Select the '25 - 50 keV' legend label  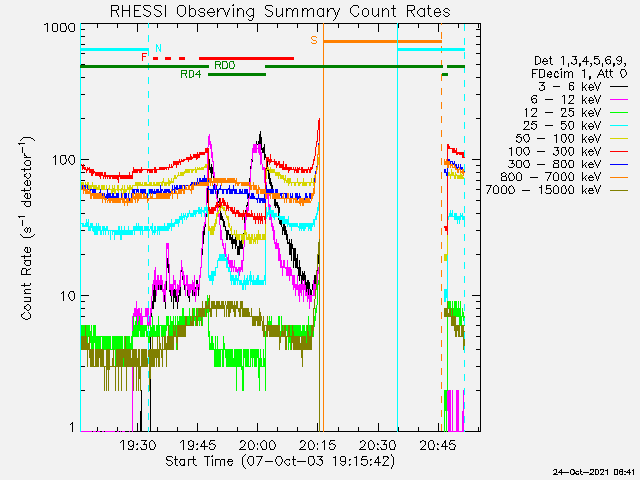(562, 125)
